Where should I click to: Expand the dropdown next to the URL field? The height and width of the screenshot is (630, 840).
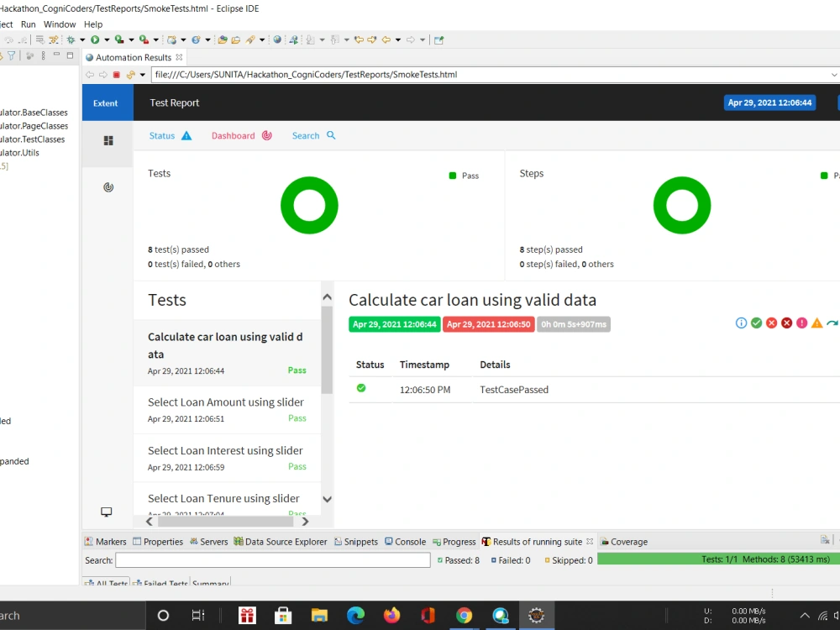[x=836, y=74]
